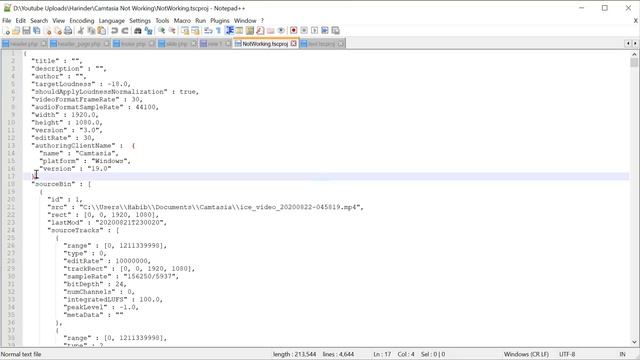The width and height of the screenshot is (640, 360).
Task: Open the Window menu
Action: 245,20
